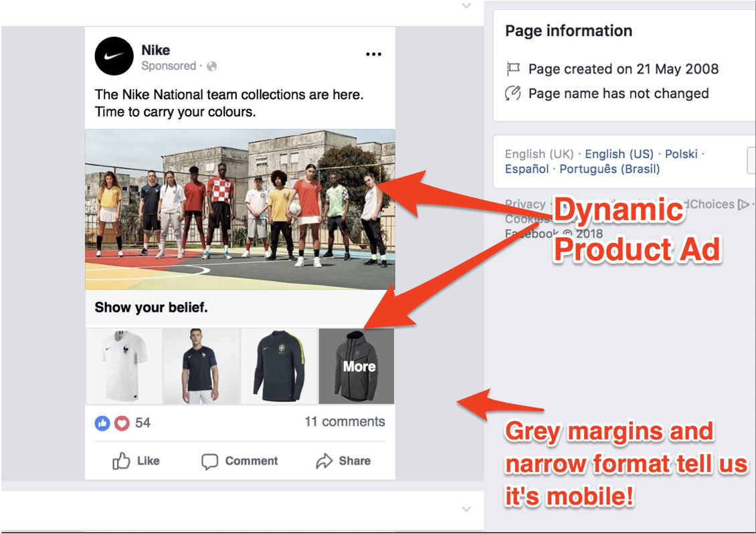The height and width of the screenshot is (534, 756).
Task: Switch language to Español
Action: pos(527,169)
